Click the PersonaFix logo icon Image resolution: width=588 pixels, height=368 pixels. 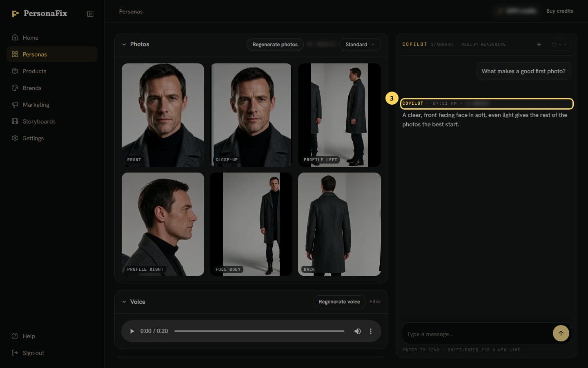(15, 14)
